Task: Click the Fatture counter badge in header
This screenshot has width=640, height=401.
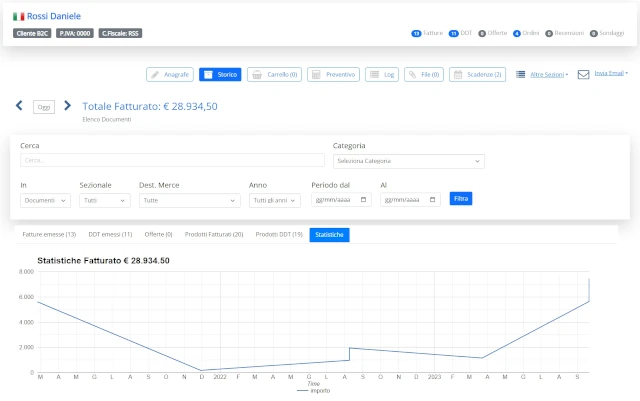Action: 416,33
